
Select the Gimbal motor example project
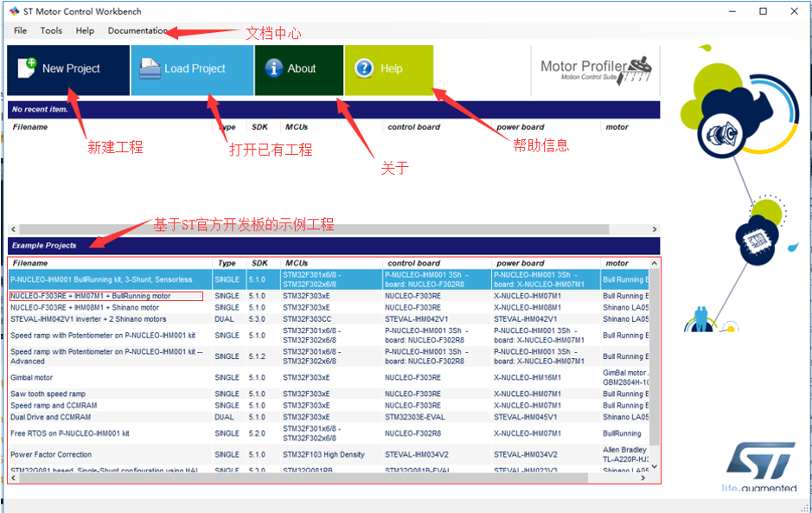coord(104,377)
